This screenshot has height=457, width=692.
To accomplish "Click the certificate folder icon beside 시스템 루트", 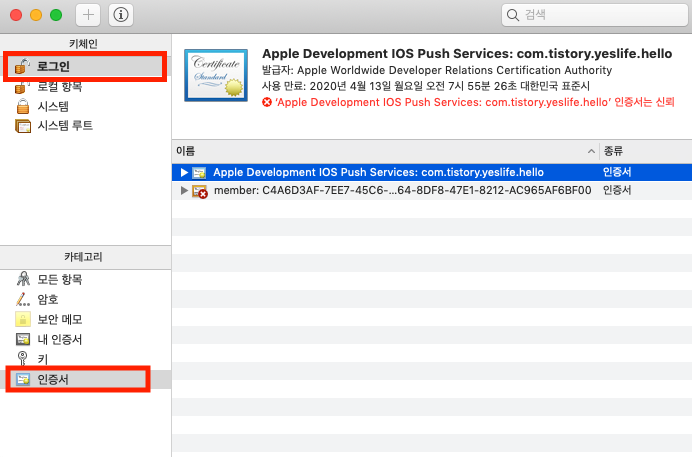I will [x=23, y=126].
